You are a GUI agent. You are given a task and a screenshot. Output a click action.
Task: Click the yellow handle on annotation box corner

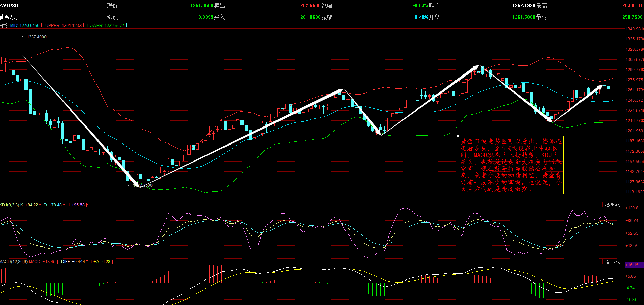[458, 136]
